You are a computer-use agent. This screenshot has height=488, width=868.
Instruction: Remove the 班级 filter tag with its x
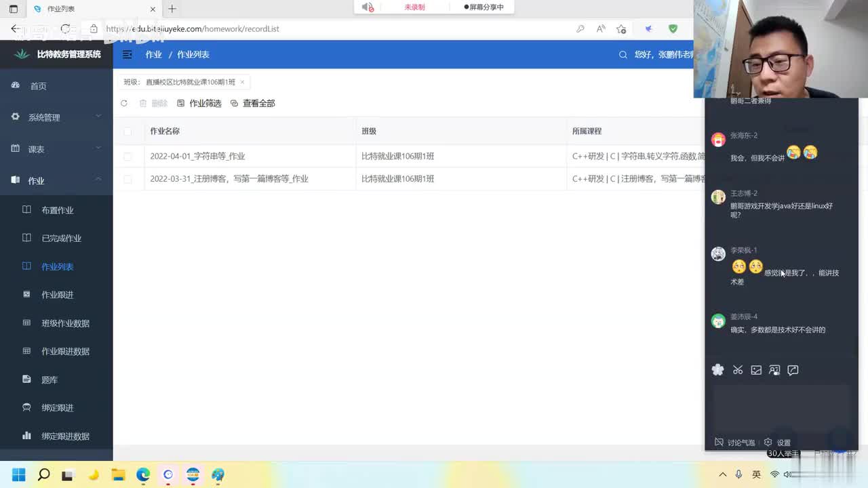pyautogui.click(x=242, y=82)
